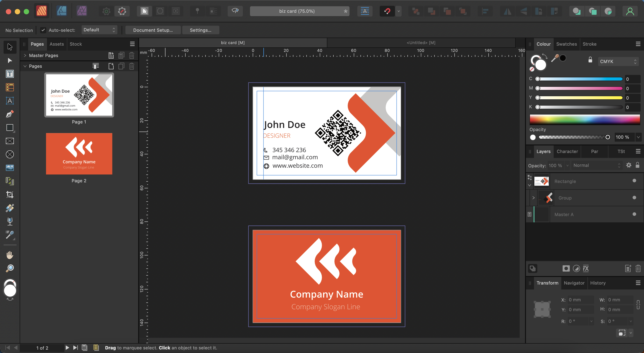Image resolution: width=644 pixels, height=353 pixels.
Task: Open the Publisher persona icon
Action: pyautogui.click(x=42, y=11)
